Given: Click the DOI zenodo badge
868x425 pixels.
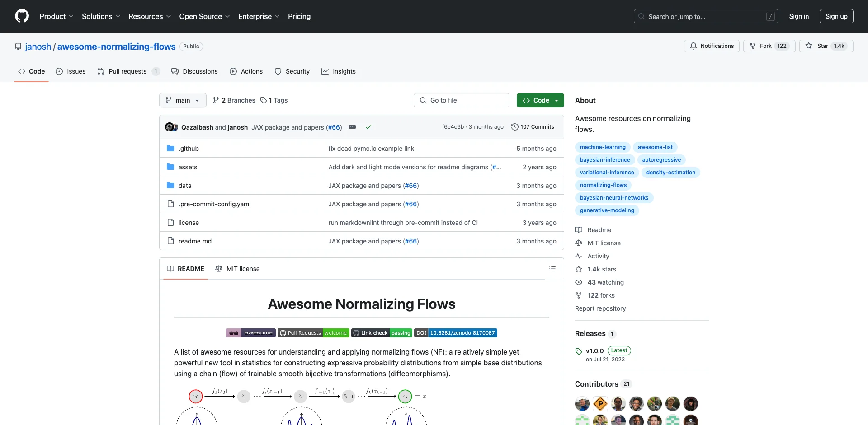Looking at the screenshot, I should click(x=456, y=333).
